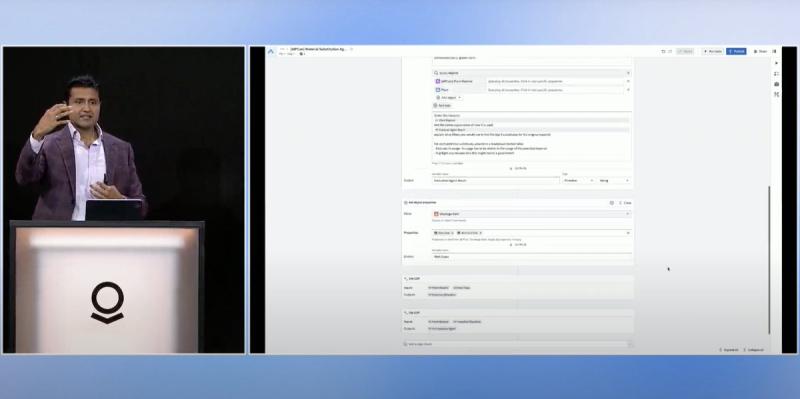
Task: Click the Add tool button
Action: 442,105
